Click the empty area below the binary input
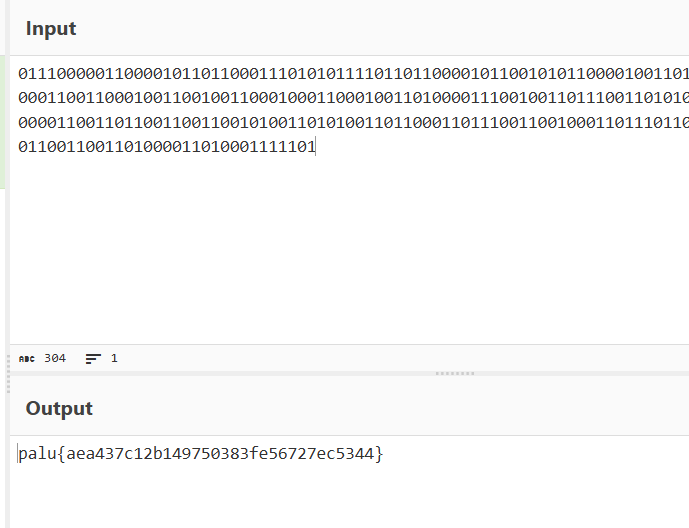This screenshot has width=689, height=528. pos(350,250)
